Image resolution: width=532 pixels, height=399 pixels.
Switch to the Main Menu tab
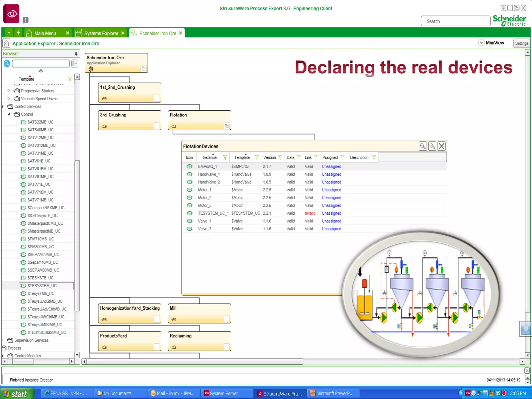click(45, 33)
